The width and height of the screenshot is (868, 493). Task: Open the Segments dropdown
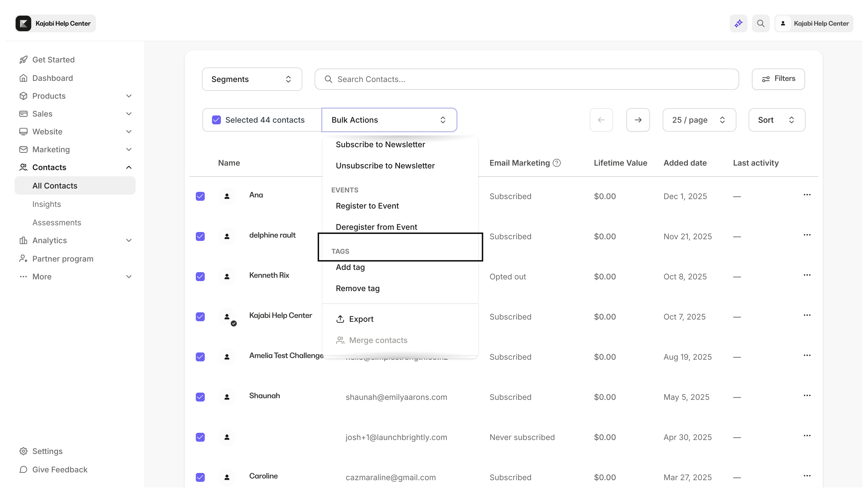click(252, 79)
